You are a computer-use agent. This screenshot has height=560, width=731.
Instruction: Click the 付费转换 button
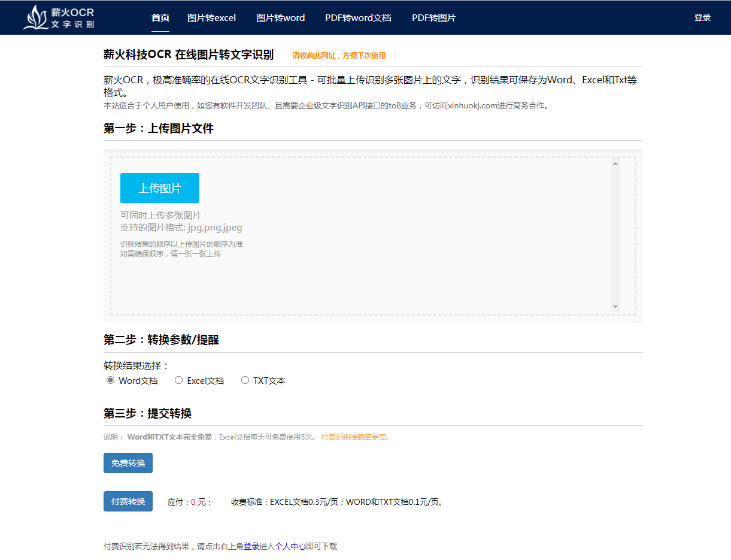[x=128, y=501]
